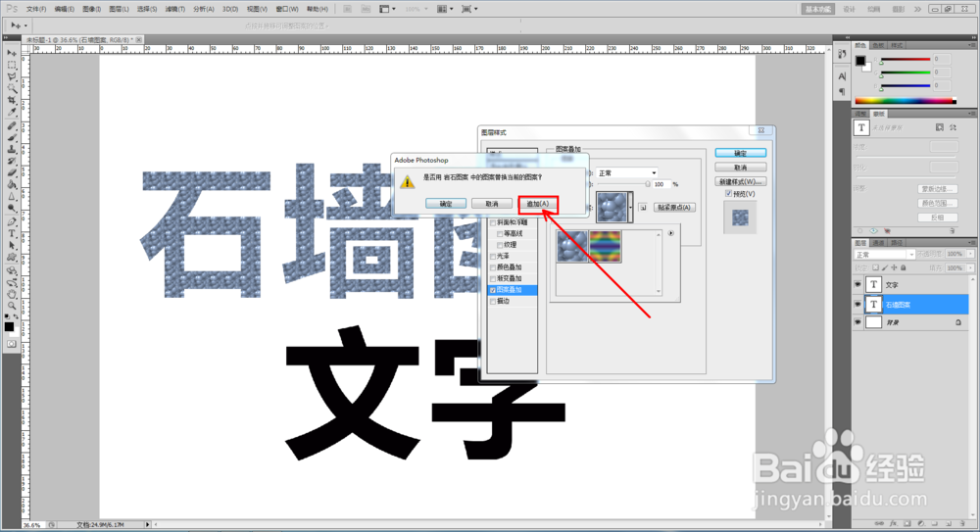The image size is (980, 532).
Task: Enable Bevel and Emboss (斜面和浮雕) checkbox
Action: 493,222
